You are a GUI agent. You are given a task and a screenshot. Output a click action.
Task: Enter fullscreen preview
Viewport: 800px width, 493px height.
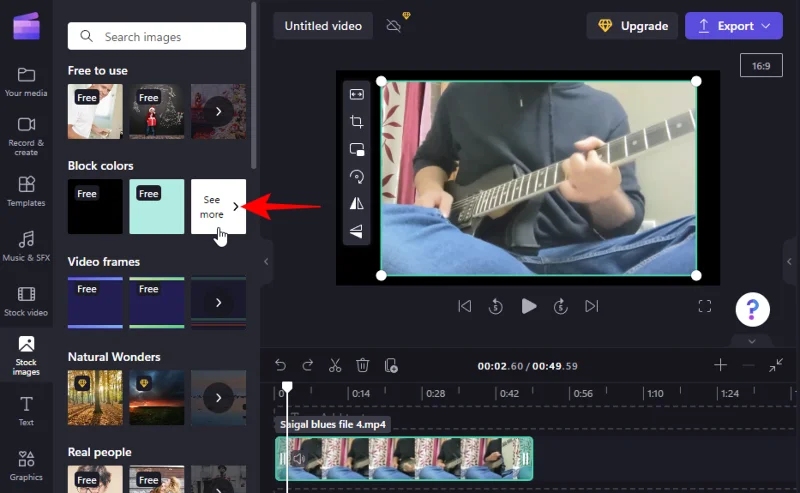click(x=705, y=306)
